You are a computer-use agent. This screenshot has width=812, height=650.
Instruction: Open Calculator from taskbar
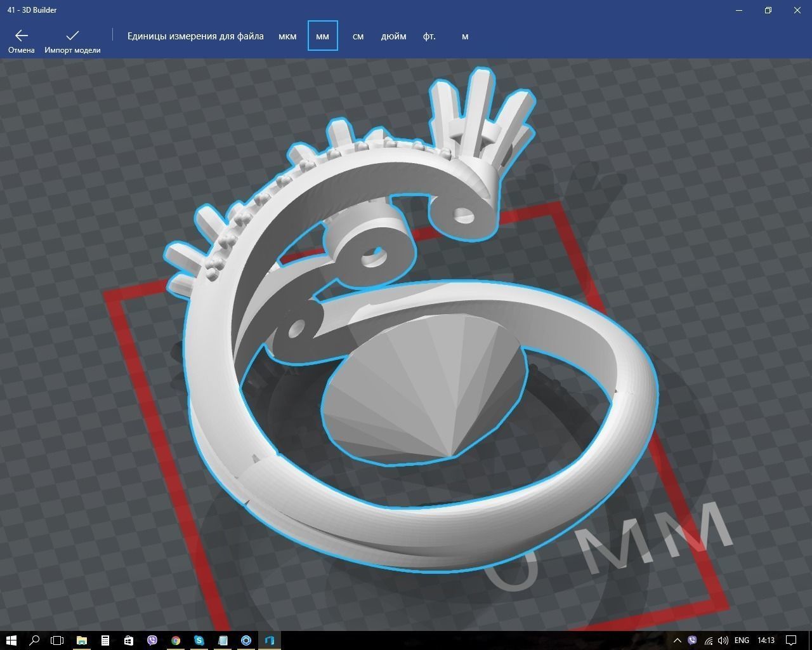coord(105,640)
